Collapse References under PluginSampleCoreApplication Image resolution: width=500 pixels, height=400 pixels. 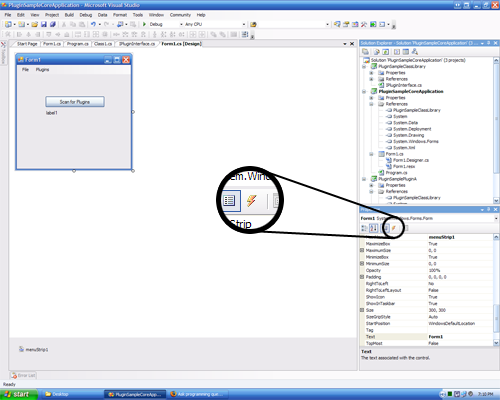pyautogui.click(x=371, y=104)
